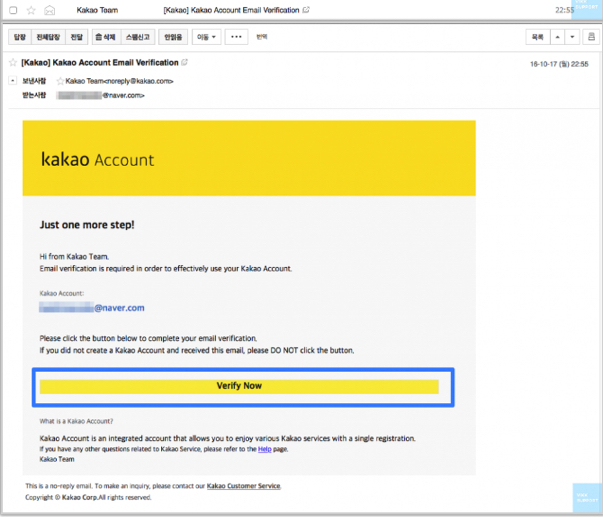
Task: Report spam with the 스팸신고 button
Action: click(138, 37)
